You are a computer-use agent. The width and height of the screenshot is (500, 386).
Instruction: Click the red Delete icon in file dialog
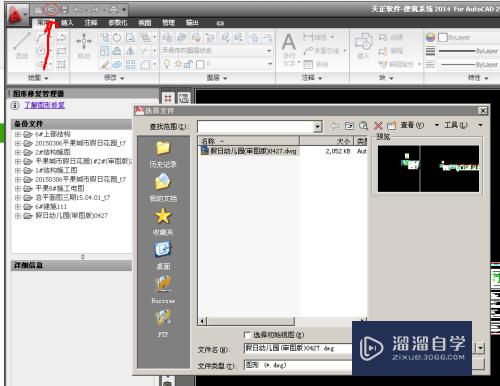pyautogui.click(x=378, y=126)
